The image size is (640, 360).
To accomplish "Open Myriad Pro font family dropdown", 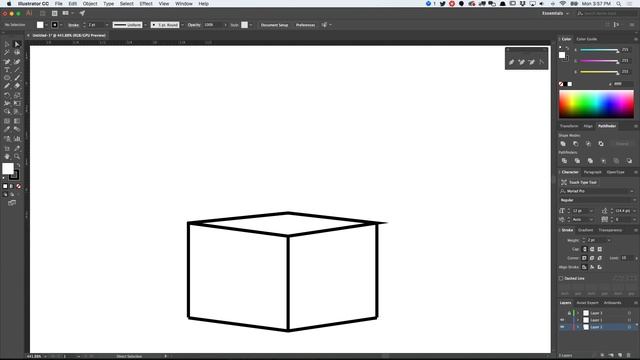I will coord(632,191).
